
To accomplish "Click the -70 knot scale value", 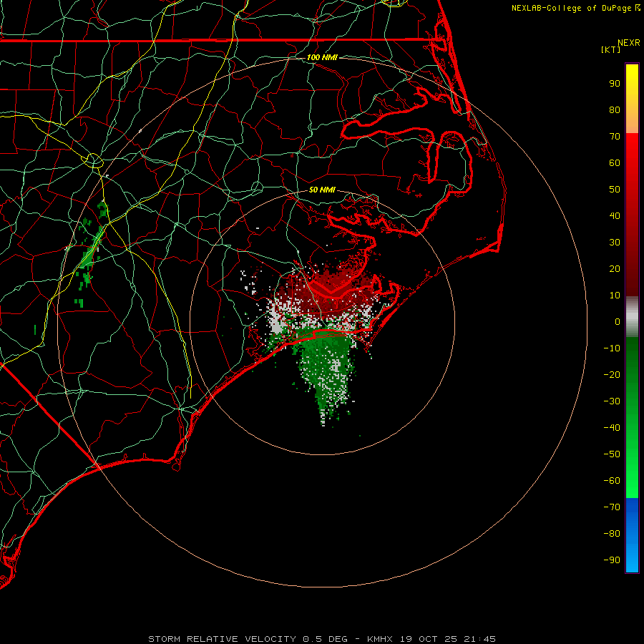I will point(612,507).
